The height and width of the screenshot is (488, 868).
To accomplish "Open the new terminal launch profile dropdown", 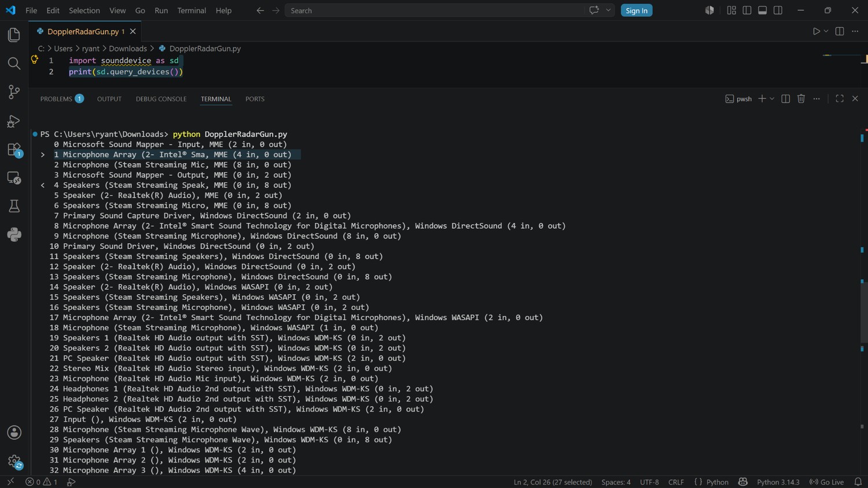I will [x=772, y=99].
